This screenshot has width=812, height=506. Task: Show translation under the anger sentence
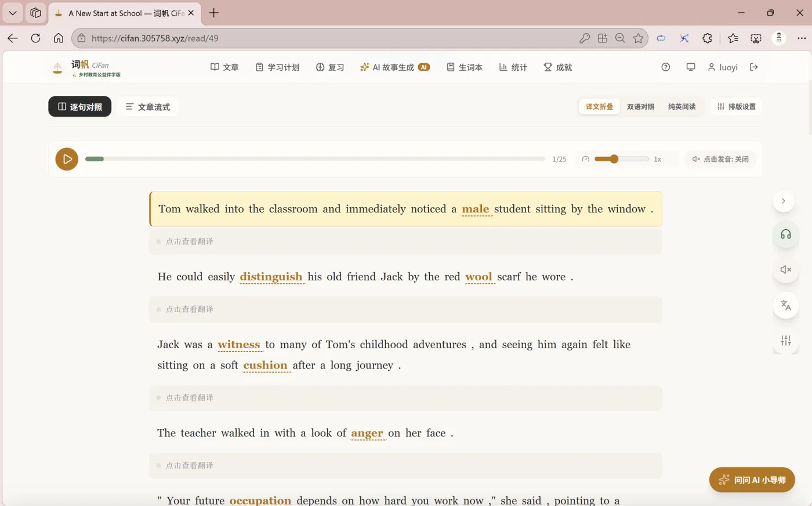(405, 465)
